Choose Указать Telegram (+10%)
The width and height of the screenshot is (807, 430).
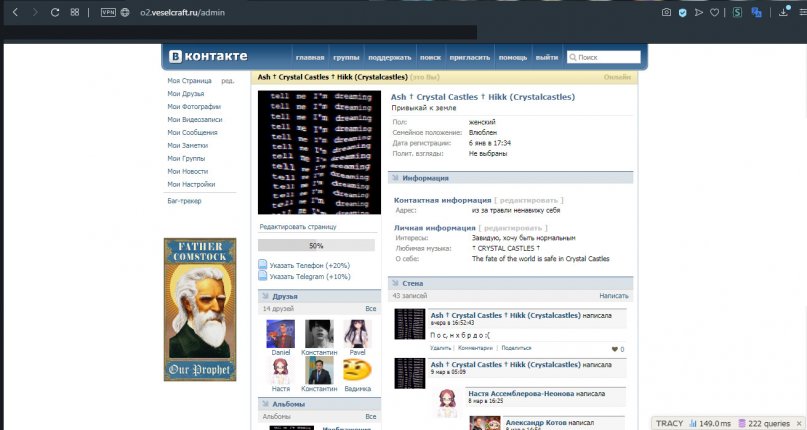pos(310,277)
